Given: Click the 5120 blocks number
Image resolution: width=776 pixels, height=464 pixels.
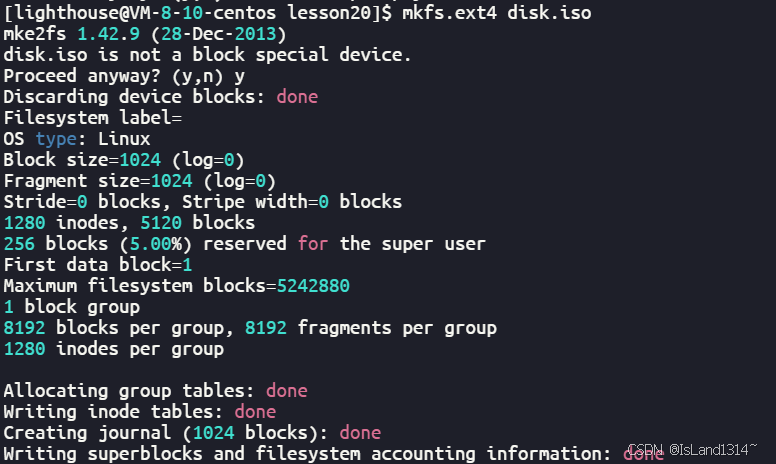Looking at the screenshot, I should 161,223.
